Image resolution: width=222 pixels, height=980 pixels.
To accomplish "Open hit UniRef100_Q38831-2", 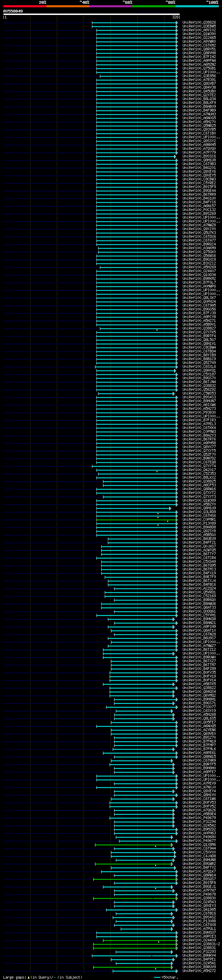I will [x=201, y=944].
